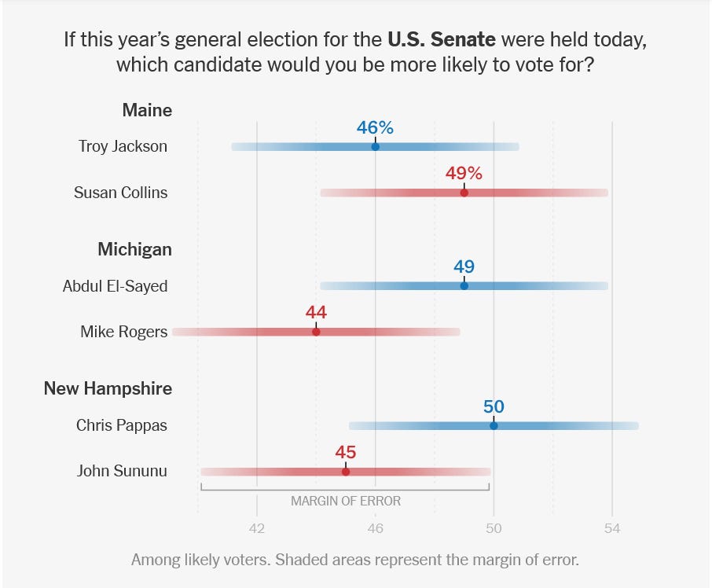Click the 54 axis tick label

pyautogui.click(x=612, y=528)
